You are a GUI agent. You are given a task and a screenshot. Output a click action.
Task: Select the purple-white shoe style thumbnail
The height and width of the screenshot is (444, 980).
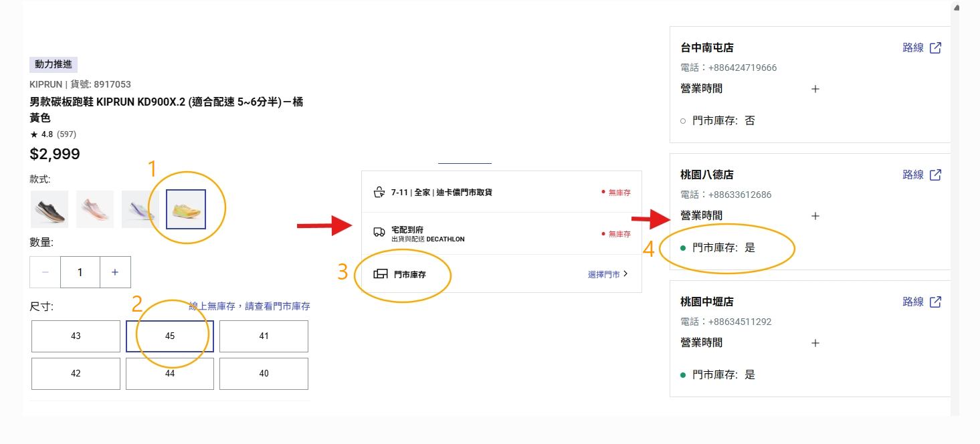coord(140,209)
